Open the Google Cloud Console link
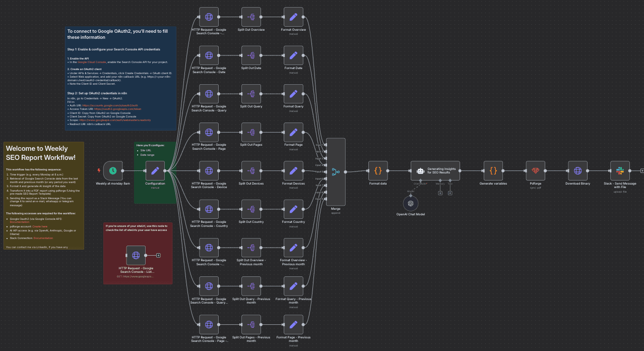 tap(92, 62)
